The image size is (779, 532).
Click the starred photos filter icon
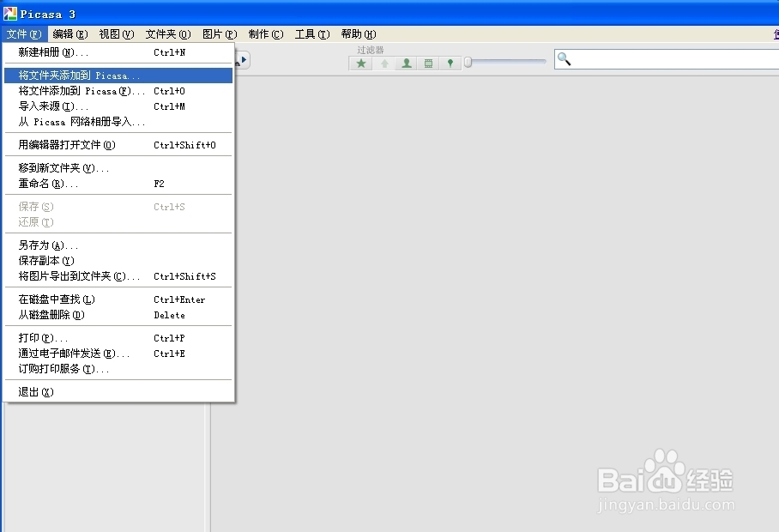point(361,63)
